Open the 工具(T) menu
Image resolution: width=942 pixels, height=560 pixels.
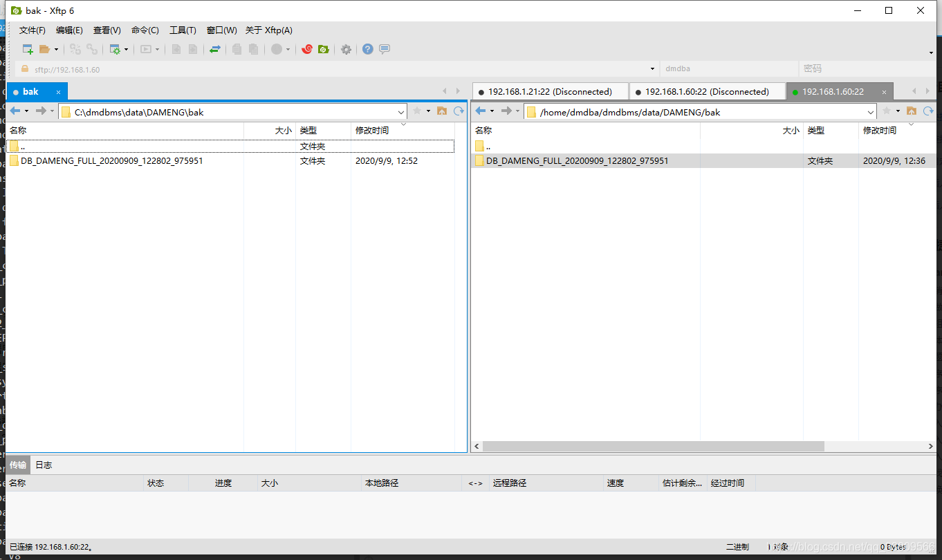[x=183, y=30]
